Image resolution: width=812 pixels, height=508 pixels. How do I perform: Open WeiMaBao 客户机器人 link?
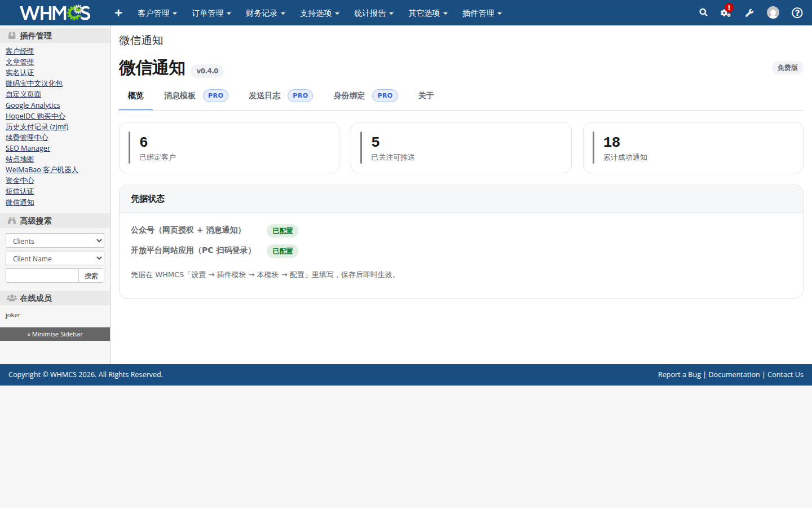[x=42, y=169]
